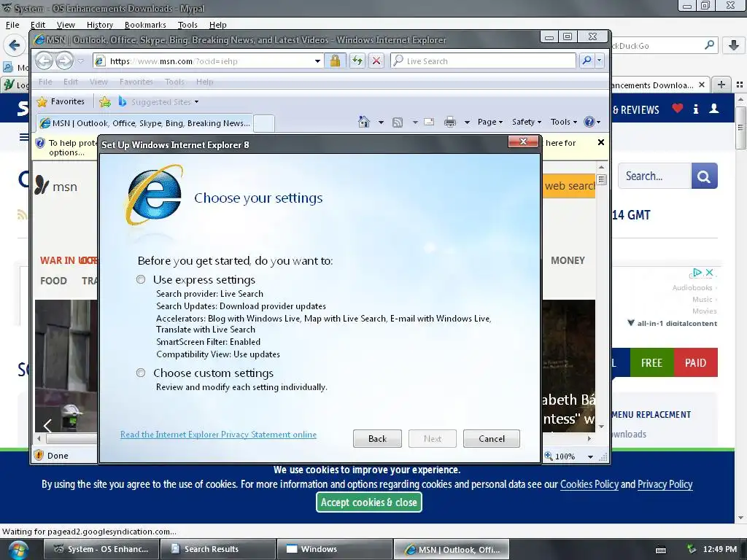
Task: Click Cancel in the IE8 setup dialog
Action: tap(491, 438)
